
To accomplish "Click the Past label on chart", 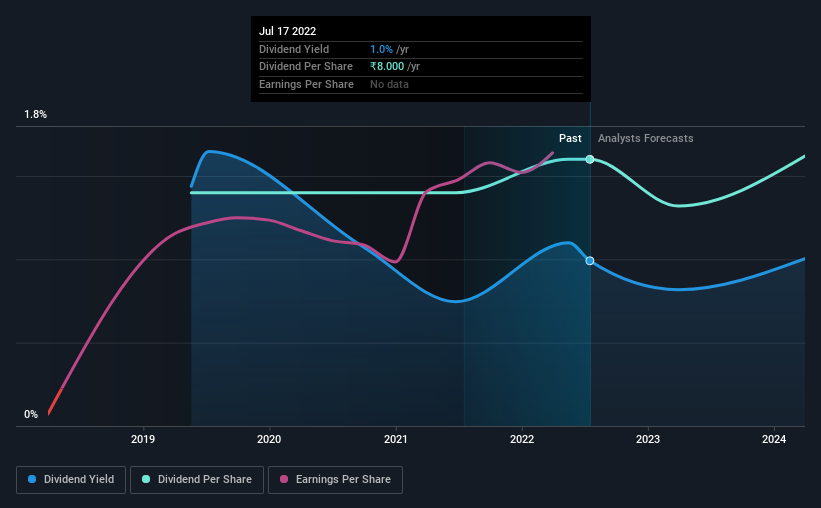I will 570,138.
